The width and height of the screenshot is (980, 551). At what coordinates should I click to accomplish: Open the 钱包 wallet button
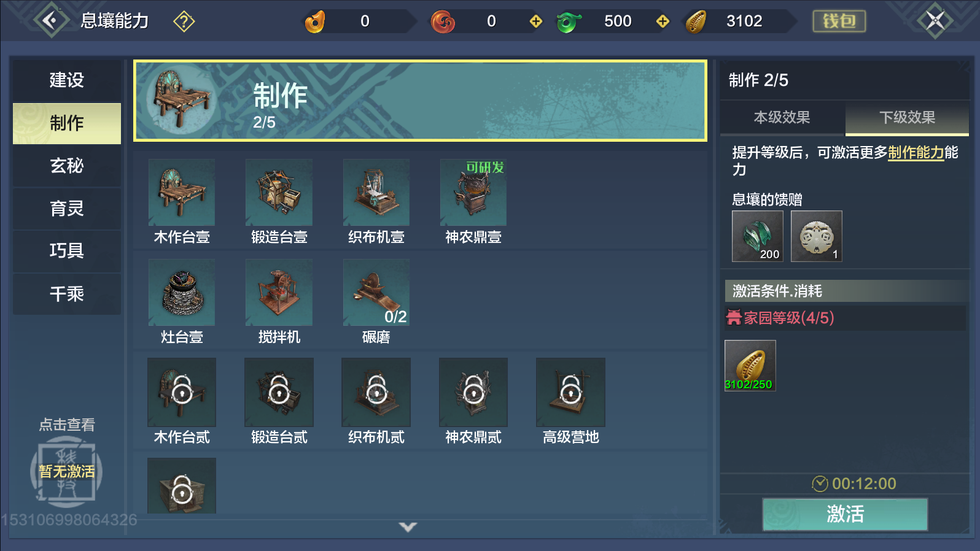point(839,21)
